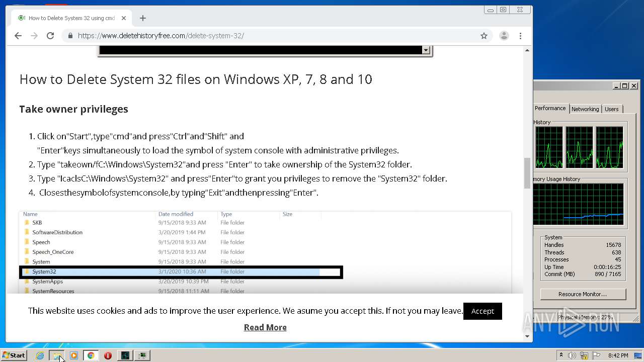Show hidden system tray icons

(x=561, y=355)
